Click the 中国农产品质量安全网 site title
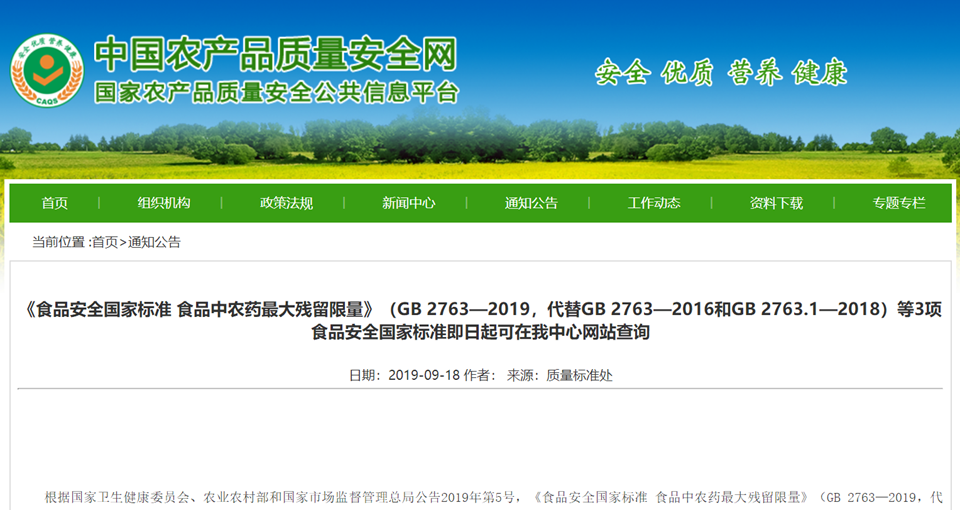This screenshot has width=960, height=510. tap(276, 54)
